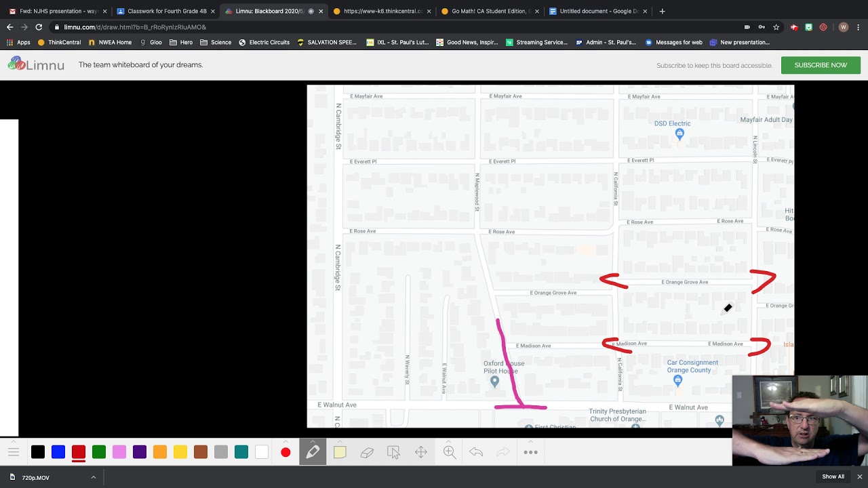Redo the undone stroke
868x488 pixels.
(x=503, y=452)
